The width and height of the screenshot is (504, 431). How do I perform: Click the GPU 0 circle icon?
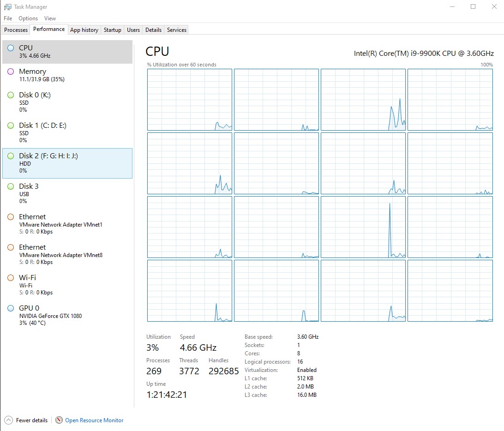click(11, 308)
